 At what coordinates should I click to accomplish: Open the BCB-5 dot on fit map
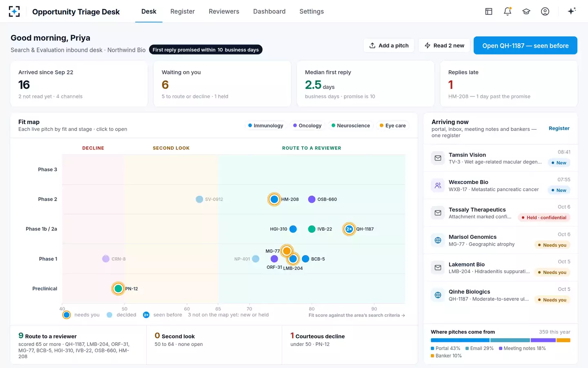[x=305, y=259]
